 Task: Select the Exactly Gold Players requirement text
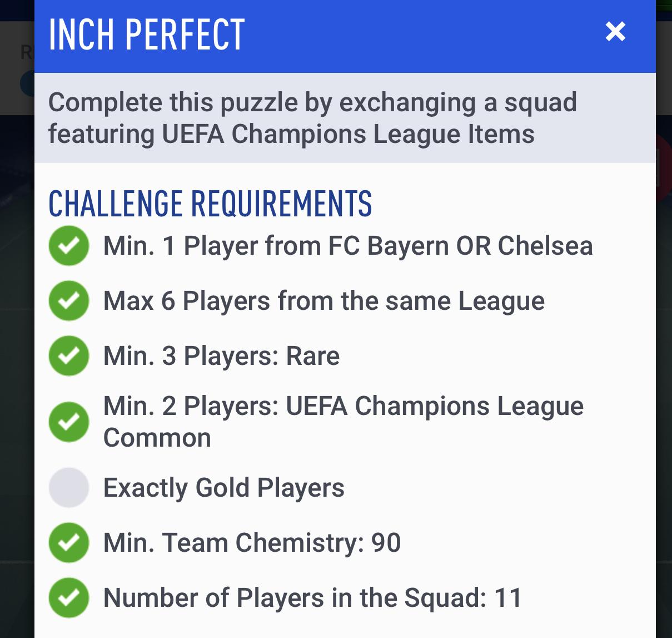pyautogui.click(x=223, y=488)
